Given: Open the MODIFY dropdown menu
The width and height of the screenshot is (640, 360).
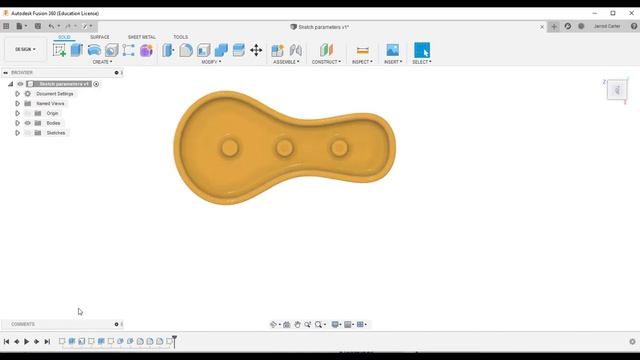Looking at the screenshot, I should tap(211, 62).
